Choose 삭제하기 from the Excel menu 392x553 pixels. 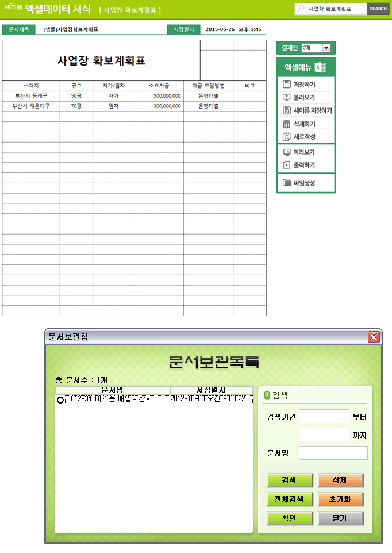306,124
